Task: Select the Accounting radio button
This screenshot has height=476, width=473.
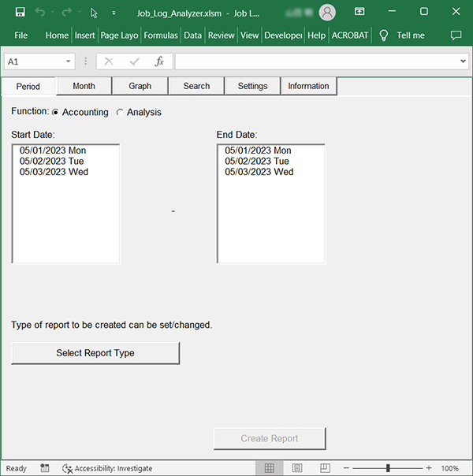Action: point(55,113)
